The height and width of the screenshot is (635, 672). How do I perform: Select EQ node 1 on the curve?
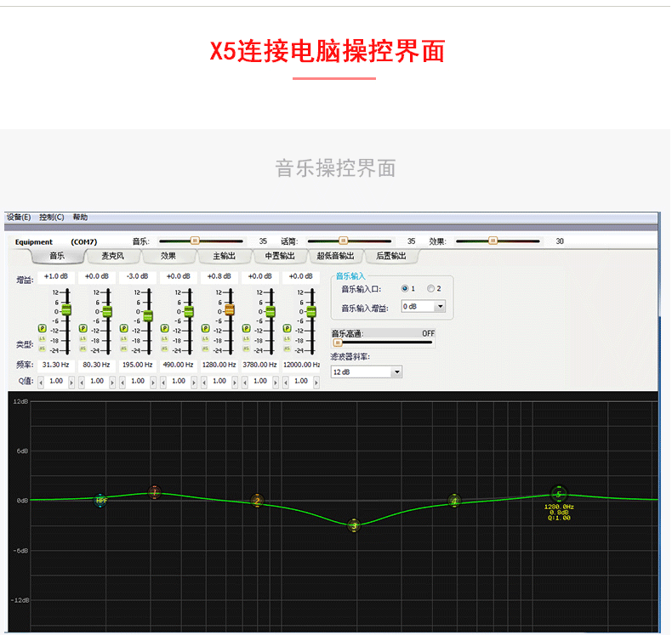pos(154,492)
